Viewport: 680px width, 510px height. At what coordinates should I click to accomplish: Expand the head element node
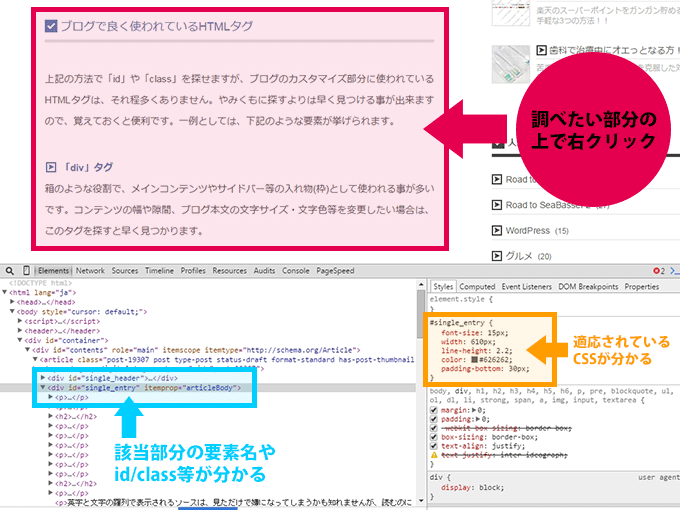pyautogui.click(x=13, y=302)
